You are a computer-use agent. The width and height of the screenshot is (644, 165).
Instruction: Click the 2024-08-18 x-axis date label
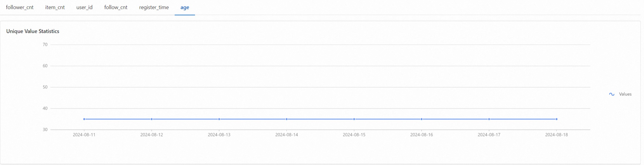point(556,135)
